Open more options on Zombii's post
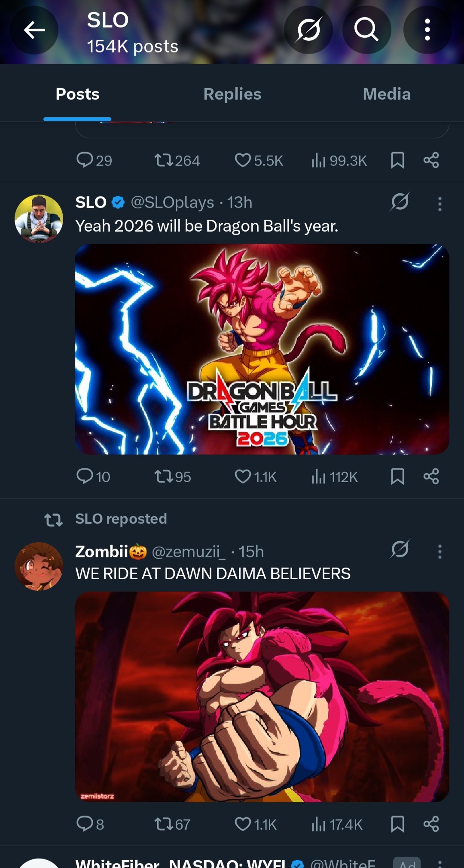464x868 pixels. click(x=440, y=551)
